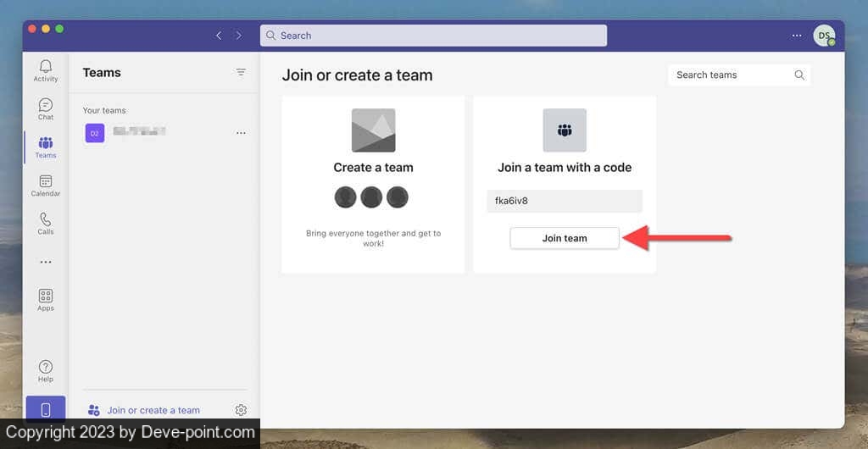Focus the Search teams box
The width and height of the screenshot is (868, 449).
click(731, 75)
